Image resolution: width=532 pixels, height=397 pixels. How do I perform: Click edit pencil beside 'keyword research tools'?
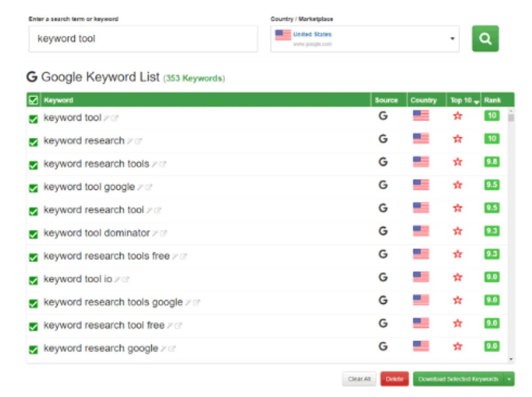pyautogui.click(x=154, y=165)
